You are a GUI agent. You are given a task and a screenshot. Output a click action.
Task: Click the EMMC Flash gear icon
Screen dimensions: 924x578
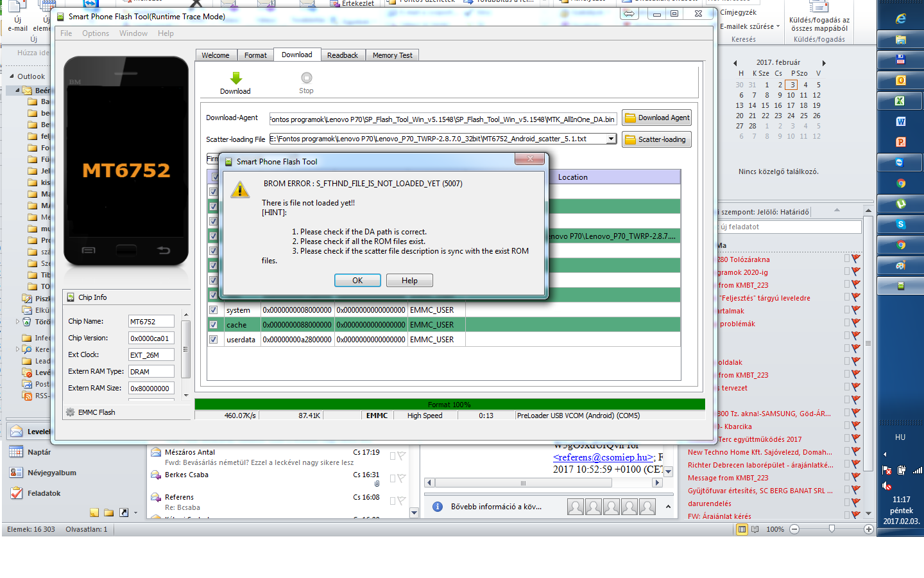coord(70,412)
